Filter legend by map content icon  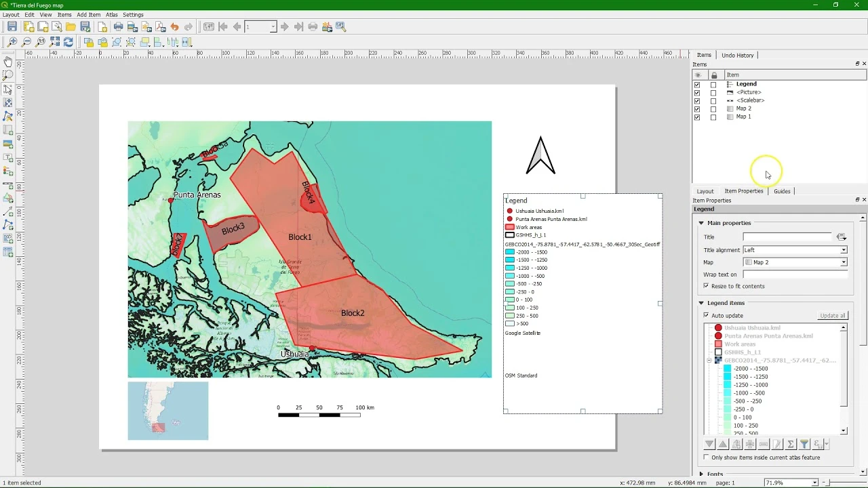point(804,445)
